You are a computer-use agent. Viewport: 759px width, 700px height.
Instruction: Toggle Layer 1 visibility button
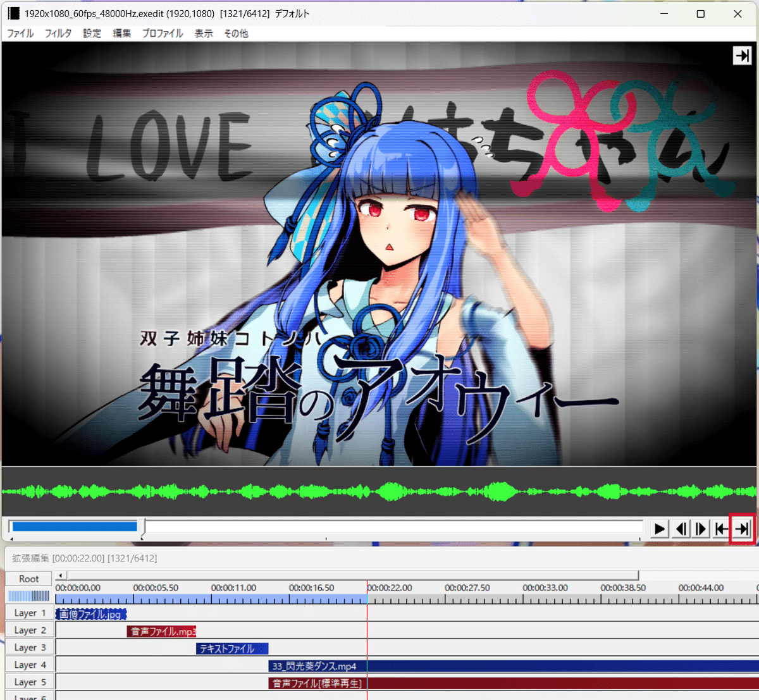(x=30, y=613)
